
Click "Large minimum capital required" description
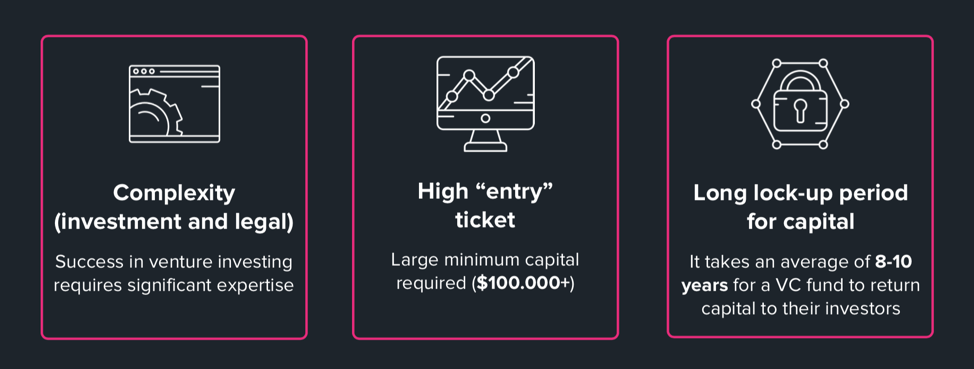coord(485,271)
